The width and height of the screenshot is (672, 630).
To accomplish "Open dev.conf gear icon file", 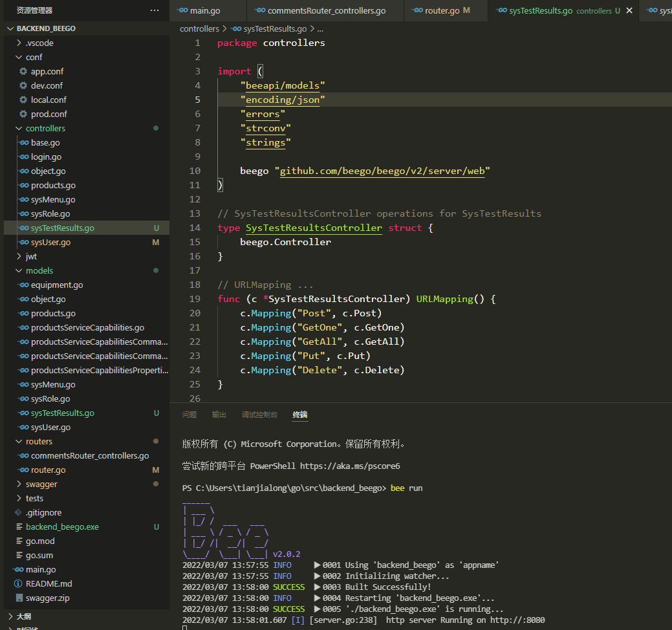I will (23, 85).
